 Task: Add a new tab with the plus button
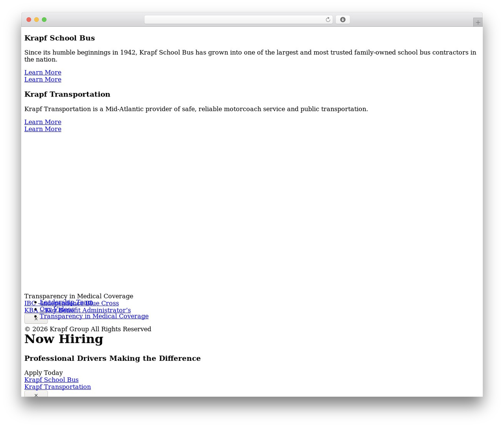click(x=478, y=22)
